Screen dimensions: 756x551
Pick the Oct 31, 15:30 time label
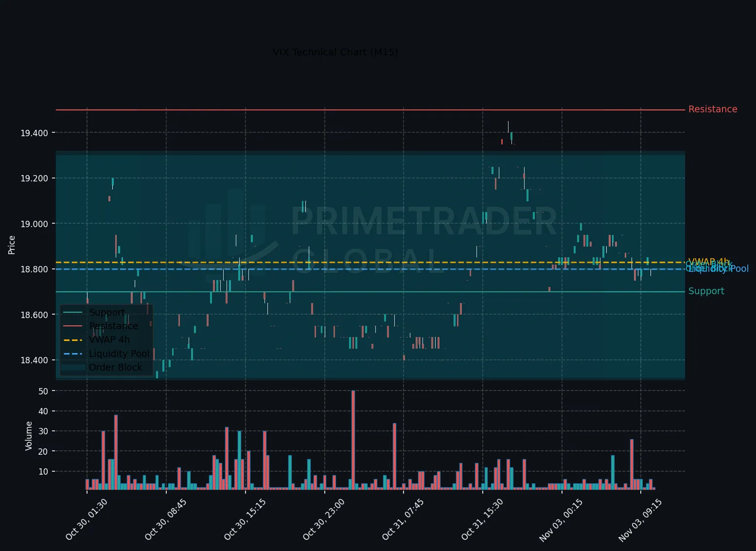482,519
